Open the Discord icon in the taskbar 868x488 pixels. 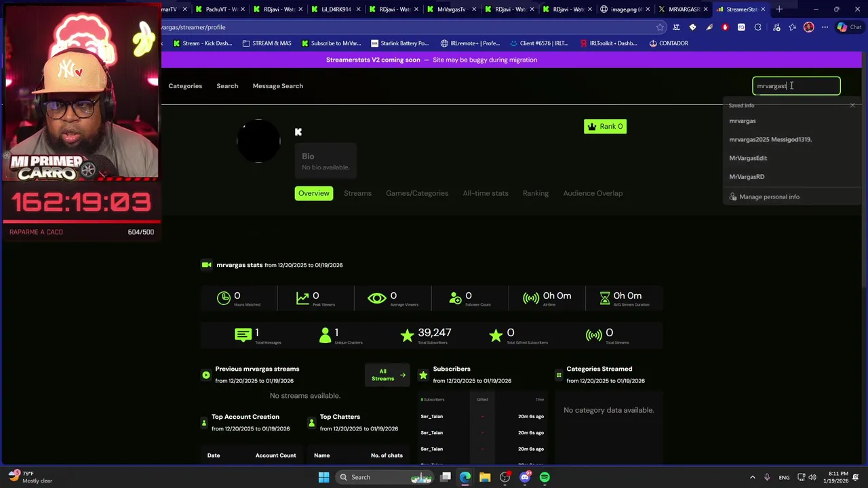(x=525, y=477)
